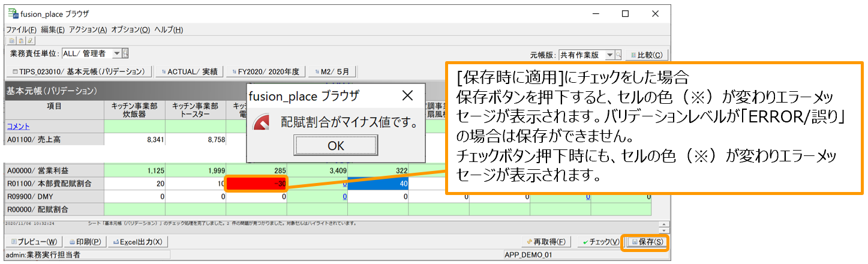
Task: Click the 再取得(F) button
Action: pos(546,242)
